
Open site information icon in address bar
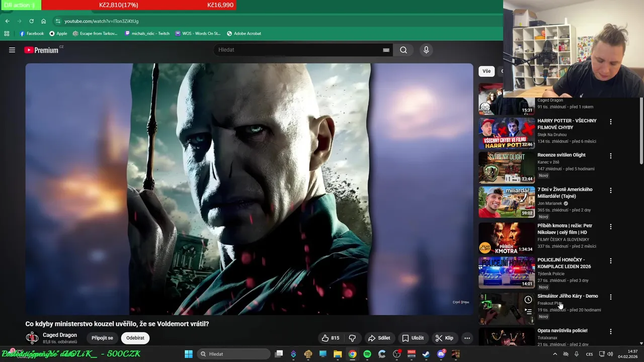coord(58,21)
